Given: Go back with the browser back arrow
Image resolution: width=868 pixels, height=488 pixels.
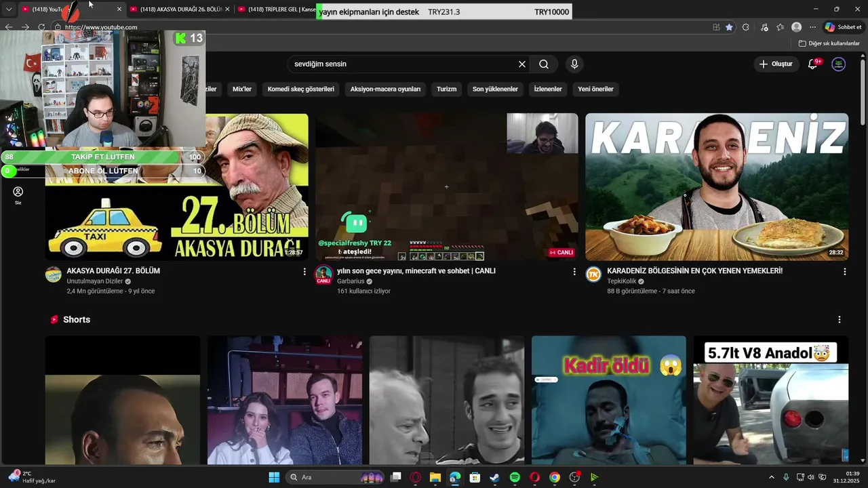Looking at the screenshot, I should click(x=9, y=27).
